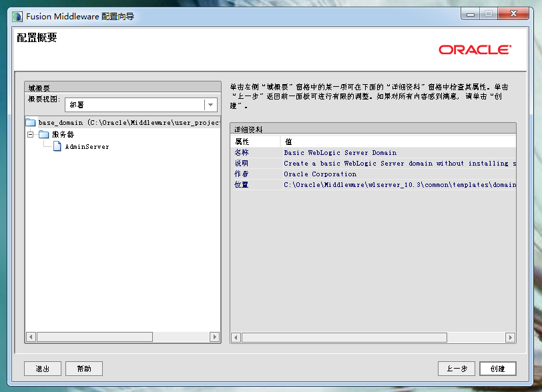Go back with the 上一步 button
Screen dimensions: 542x392
click(457, 369)
